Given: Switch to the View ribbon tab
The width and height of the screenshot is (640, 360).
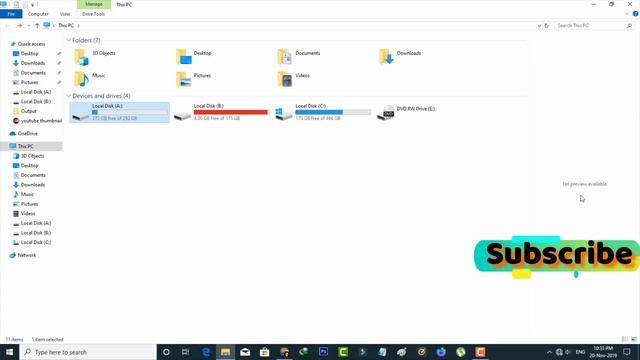Looking at the screenshot, I should click(65, 14).
